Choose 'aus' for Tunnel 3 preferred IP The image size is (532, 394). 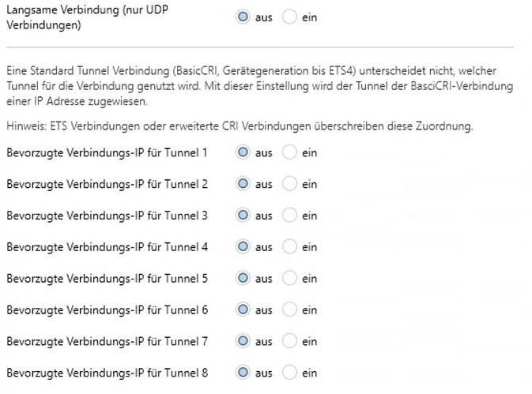point(243,216)
